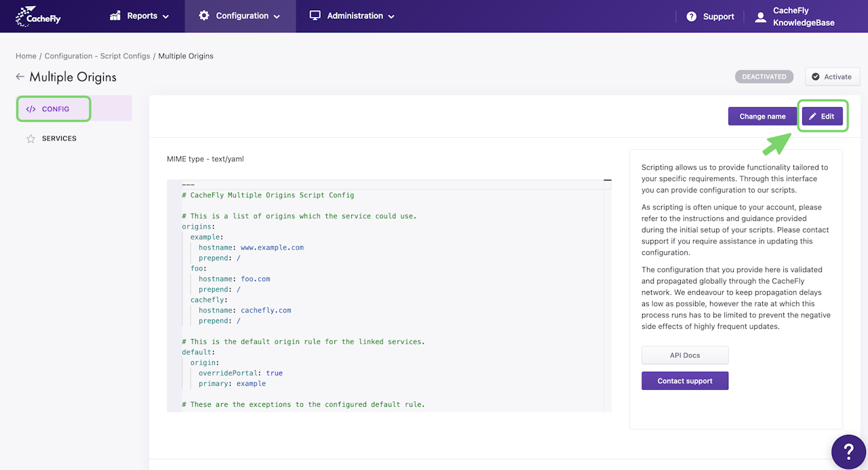Go to Home breadcrumb link
The height and width of the screenshot is (470, 868).
coord(26,56)
